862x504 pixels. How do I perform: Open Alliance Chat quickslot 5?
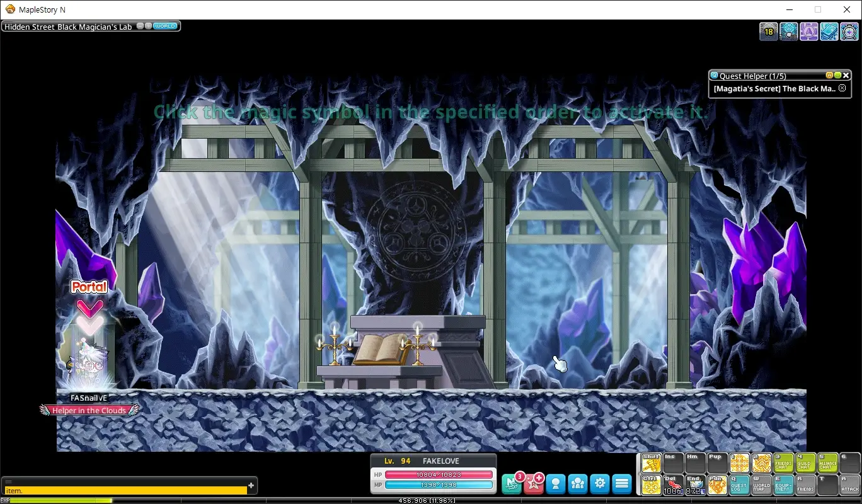point(828,464)
